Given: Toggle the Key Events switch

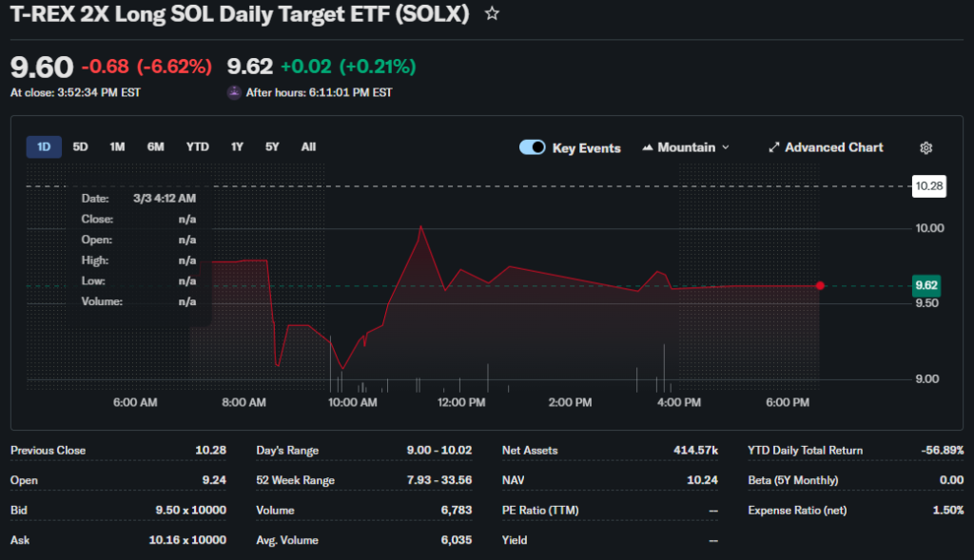Looking at the screenshot, I should [x=533, y=147].
